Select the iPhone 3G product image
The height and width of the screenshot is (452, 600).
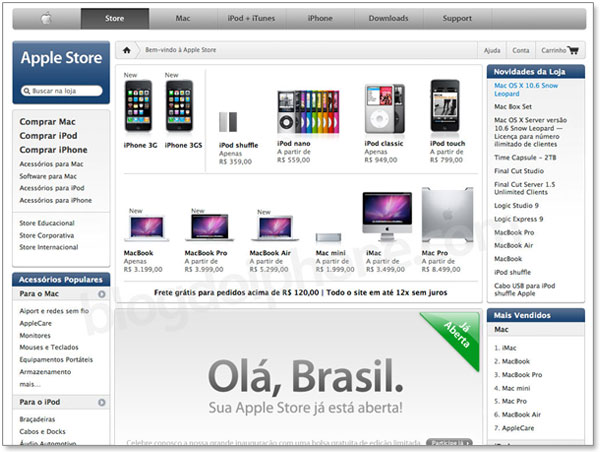click(139, 106)
